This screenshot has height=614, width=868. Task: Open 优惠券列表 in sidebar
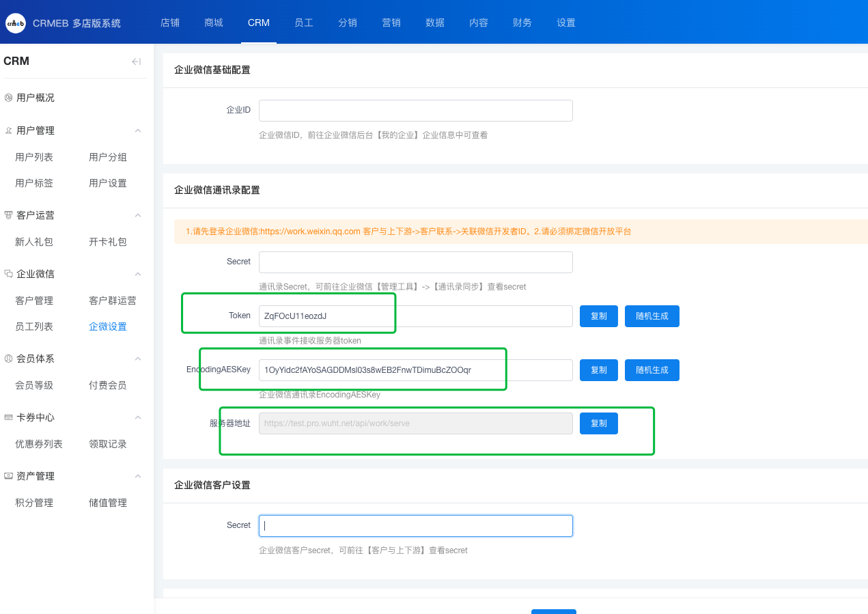(39, 444)
